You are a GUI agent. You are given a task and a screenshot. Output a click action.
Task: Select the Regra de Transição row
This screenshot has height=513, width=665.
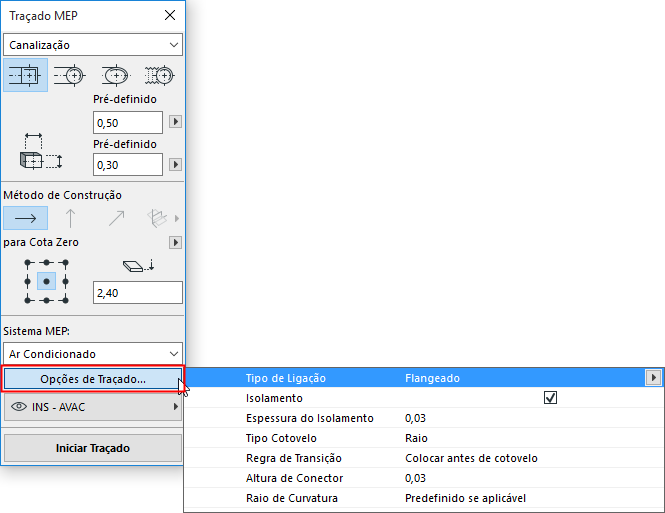pyautogui.click(x=424, y=458)
